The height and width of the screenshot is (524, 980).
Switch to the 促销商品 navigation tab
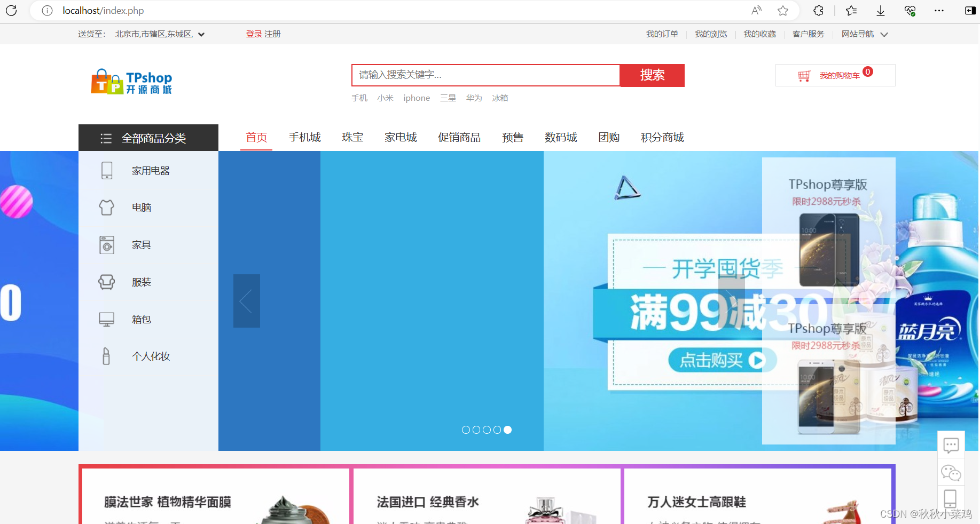click(x=459, y=137)
